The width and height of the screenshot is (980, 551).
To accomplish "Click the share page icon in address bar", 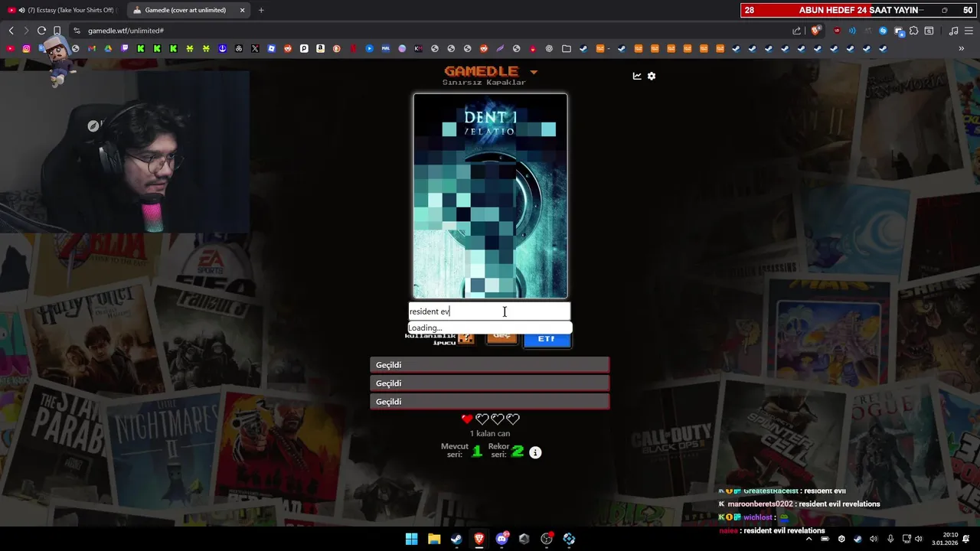I will [x=797, y=31].
